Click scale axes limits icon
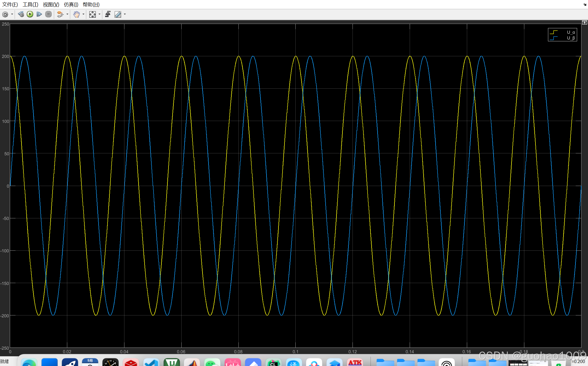 [93, 14]
